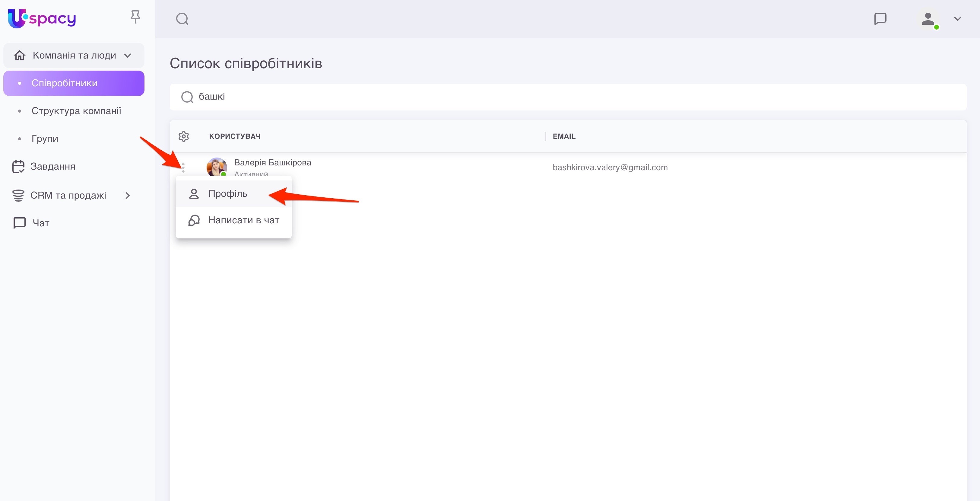Open chat messages icon in header
980x501 pixels.
[880, 19]
